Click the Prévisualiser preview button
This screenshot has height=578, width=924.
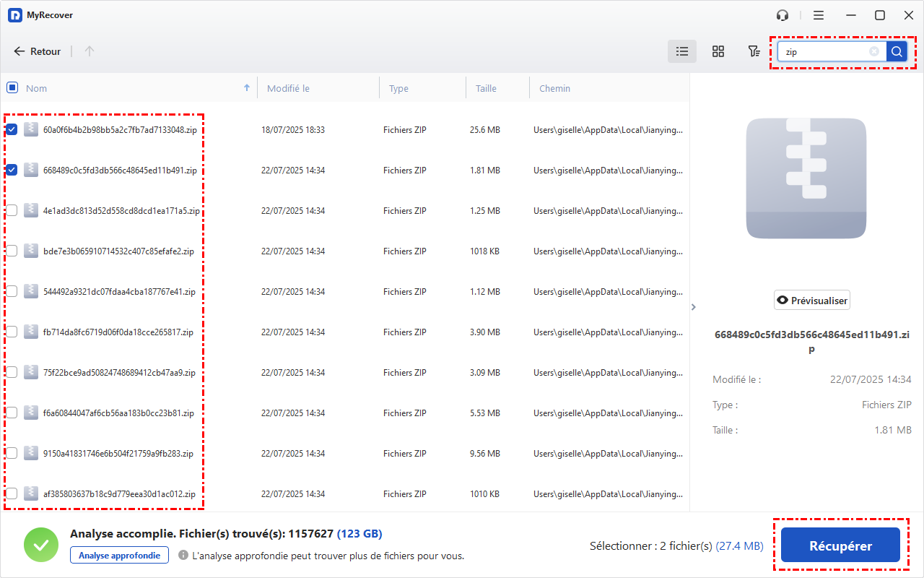812,301
